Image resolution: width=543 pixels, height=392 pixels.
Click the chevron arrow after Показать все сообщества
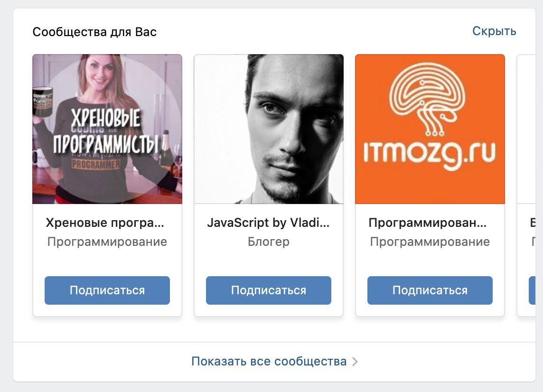(355, 362)
